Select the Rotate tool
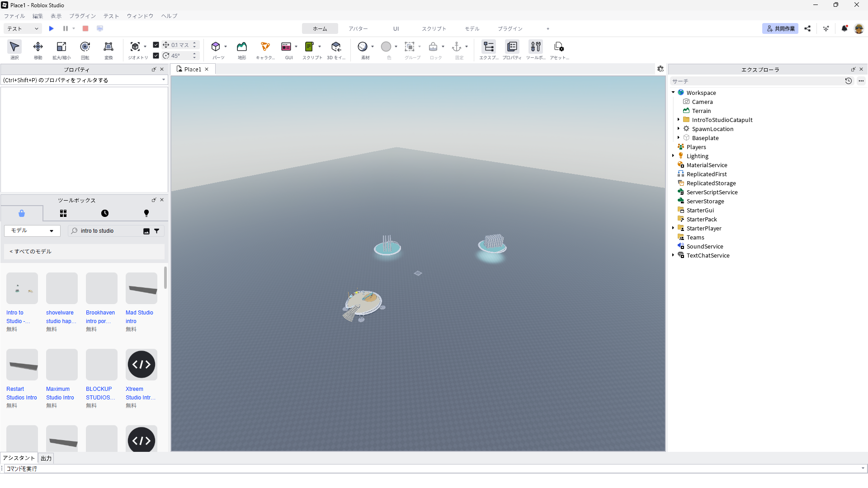 click(x=85, y=47)
